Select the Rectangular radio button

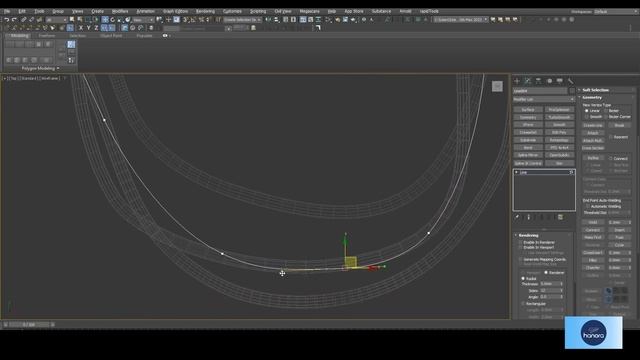click(x=523, y=304)
